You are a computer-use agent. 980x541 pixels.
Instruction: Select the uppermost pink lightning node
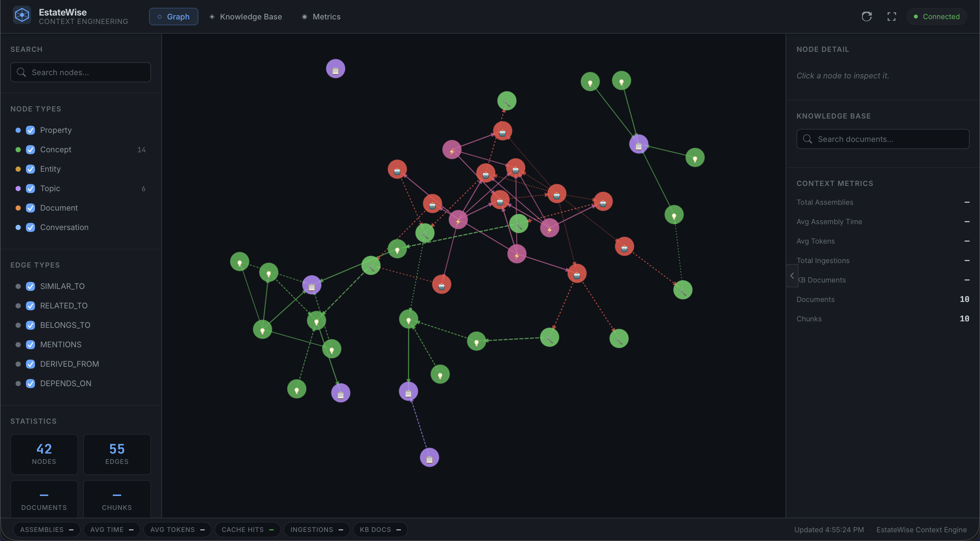pos(452,150)
